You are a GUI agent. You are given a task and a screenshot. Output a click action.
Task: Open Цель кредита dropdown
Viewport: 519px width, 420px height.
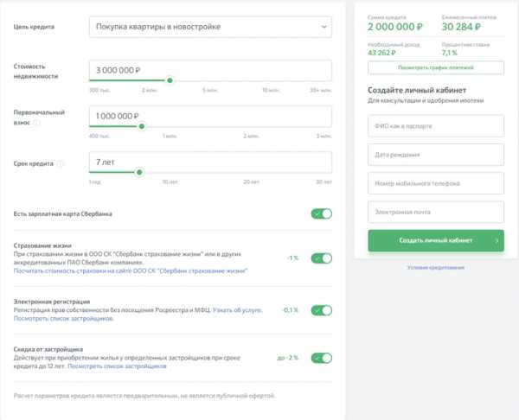[210, 28]
